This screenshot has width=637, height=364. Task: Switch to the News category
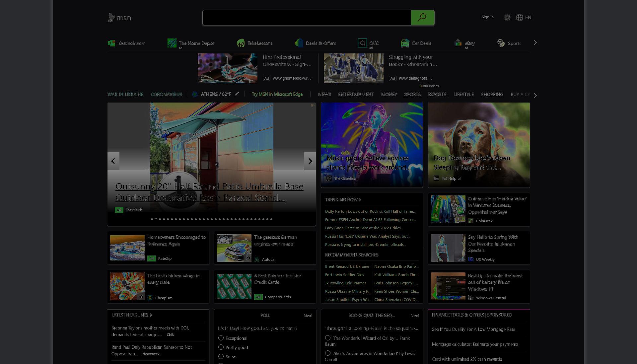324,95
